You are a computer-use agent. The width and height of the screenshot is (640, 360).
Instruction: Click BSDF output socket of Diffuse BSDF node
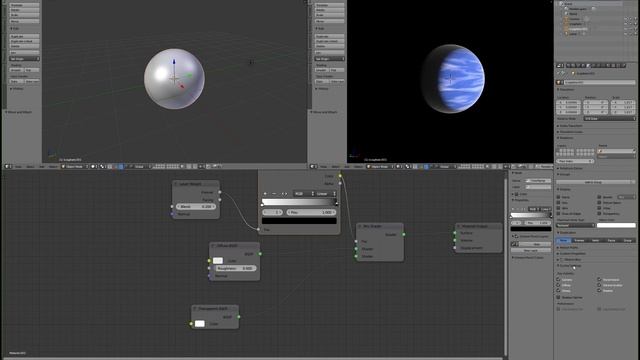(260, 254)
